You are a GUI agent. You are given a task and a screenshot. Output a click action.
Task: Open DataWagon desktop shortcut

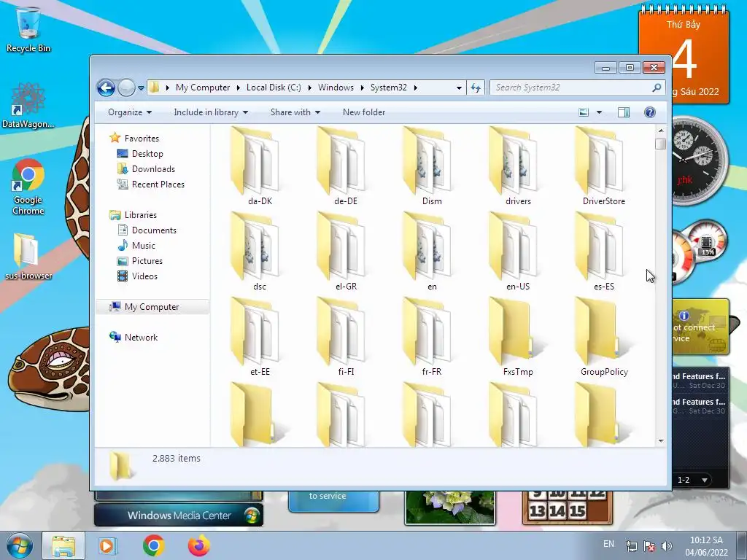(x=28, y=105)
